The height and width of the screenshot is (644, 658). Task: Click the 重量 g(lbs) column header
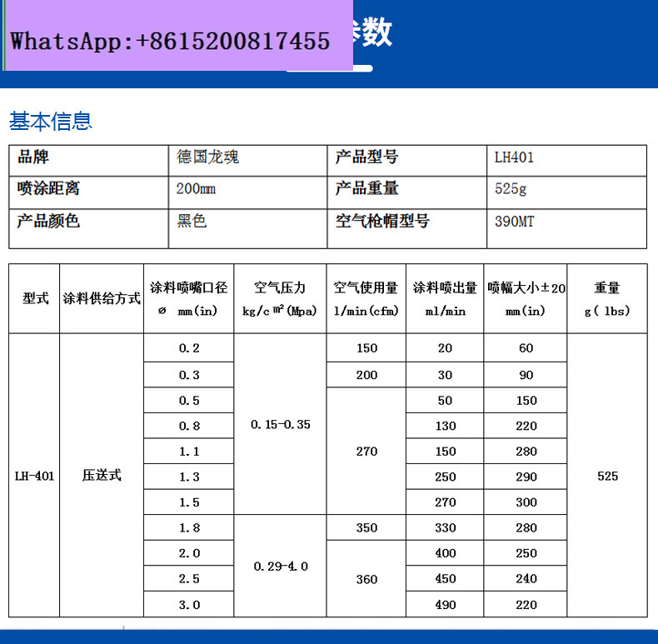tap(607, 299)
